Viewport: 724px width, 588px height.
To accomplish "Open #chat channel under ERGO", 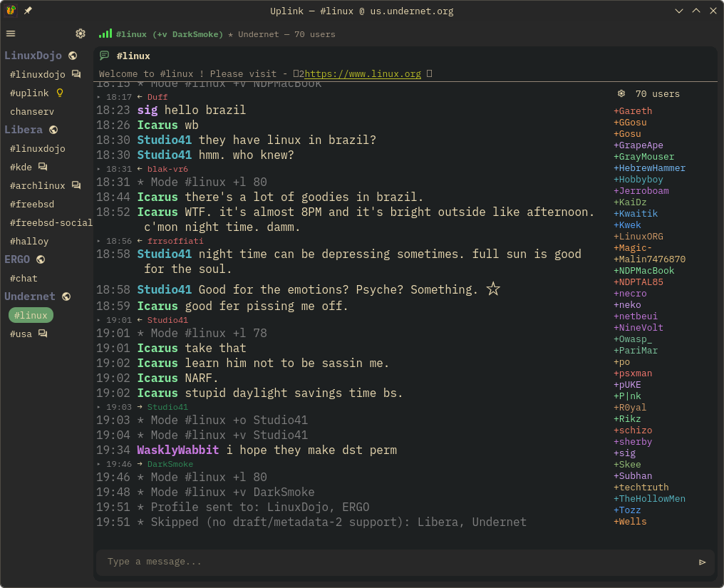I will (x=24, y=278).
